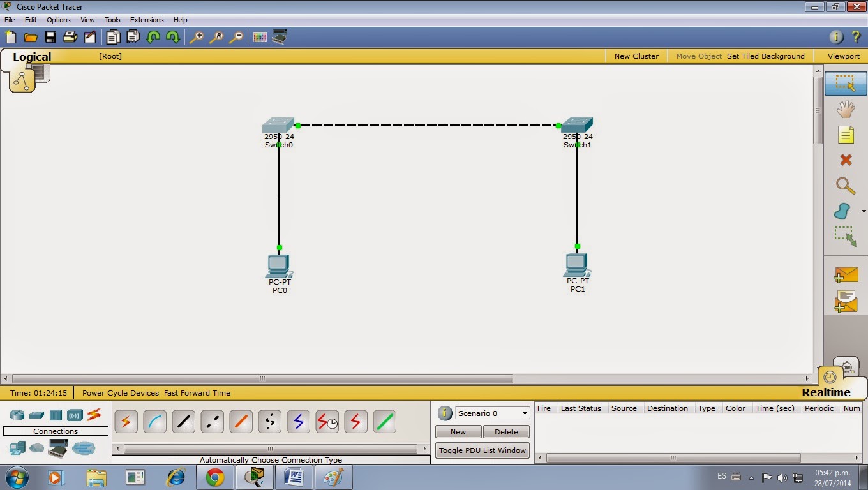Pick the Serial DCE connection
Image resolution: width=868 pixels, height=490 pixels.
(x=327, y=422)
